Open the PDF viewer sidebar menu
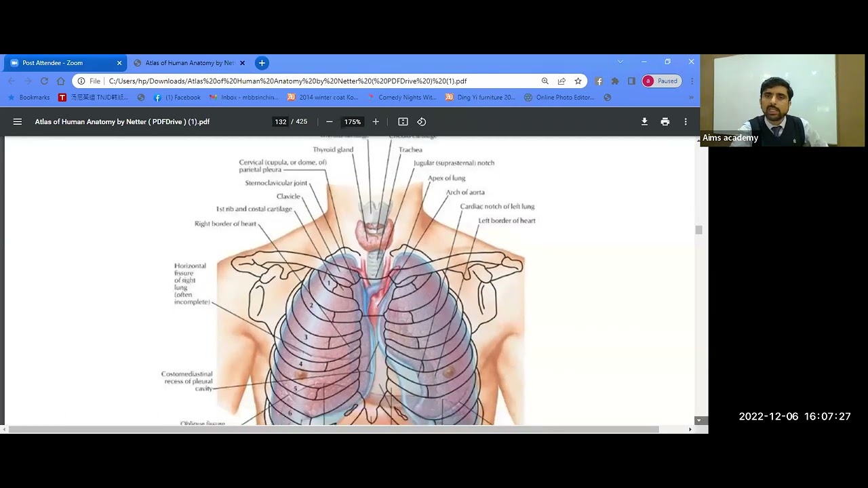The height and width of the screenshot is (488, 868). click(18, 122)
